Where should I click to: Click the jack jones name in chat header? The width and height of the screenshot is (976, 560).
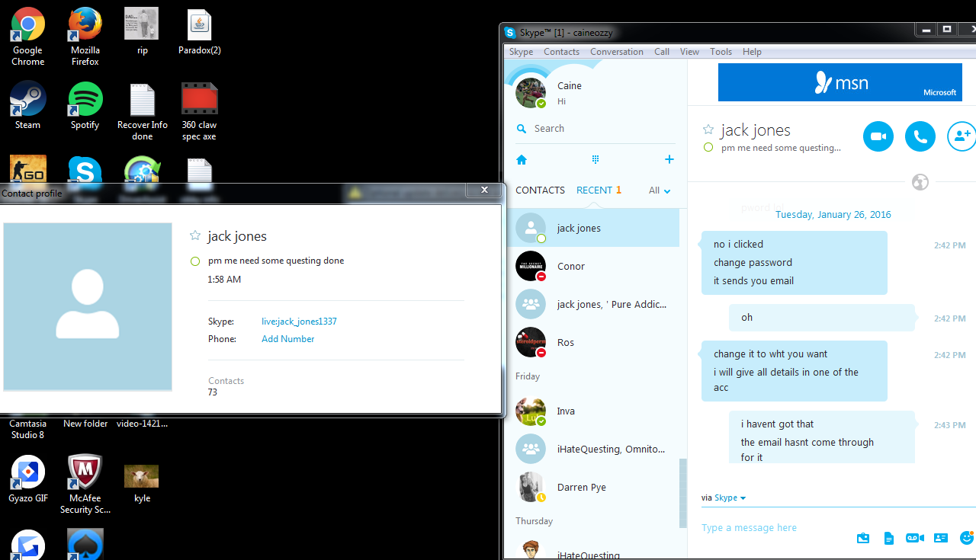[756, 130]
